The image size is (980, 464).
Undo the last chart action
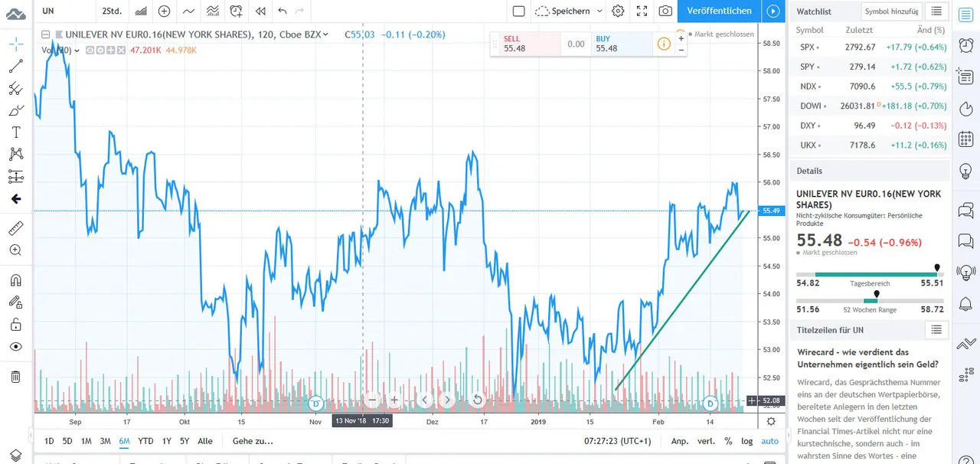click(282, 11)
